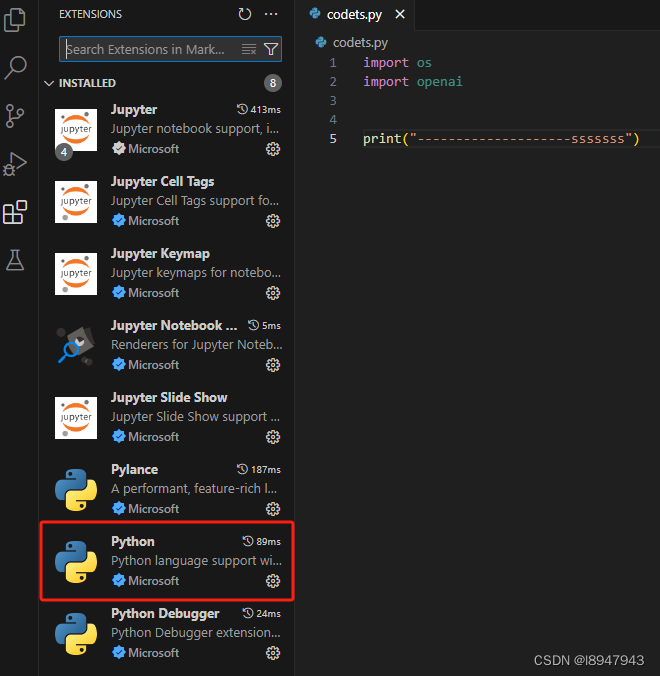Open manage gear for Jupyter extension
This screenshot has width=660, height=676.
(273, 149)
